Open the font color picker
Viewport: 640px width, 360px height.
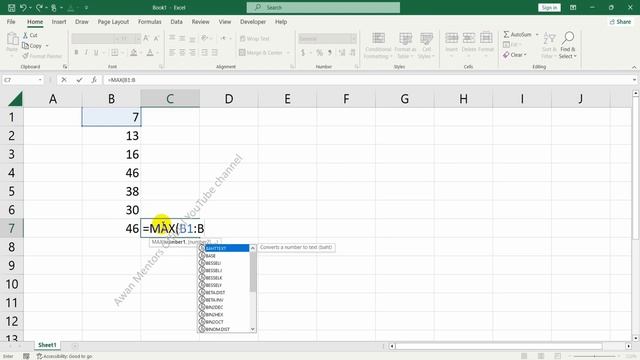tap(150, 53)
